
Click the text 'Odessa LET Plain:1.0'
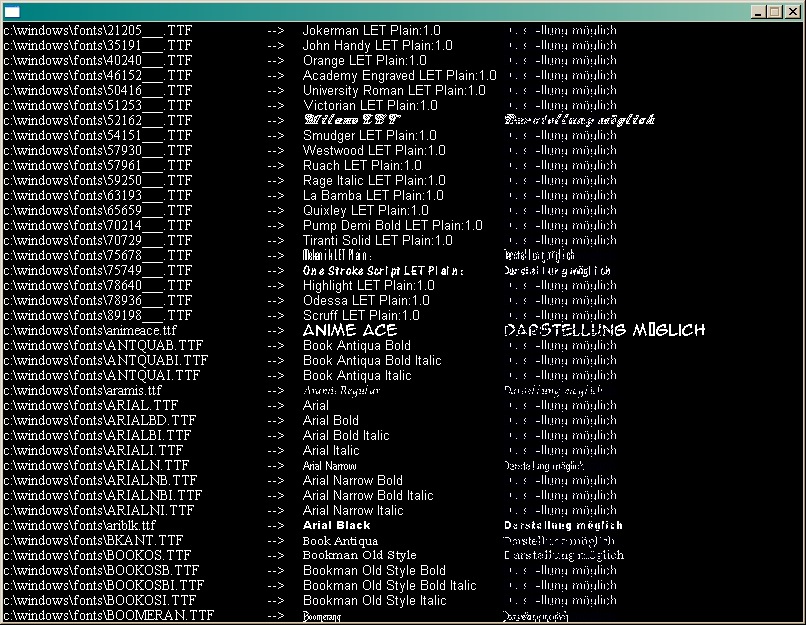pyautogui.click(x=367, y=300)
